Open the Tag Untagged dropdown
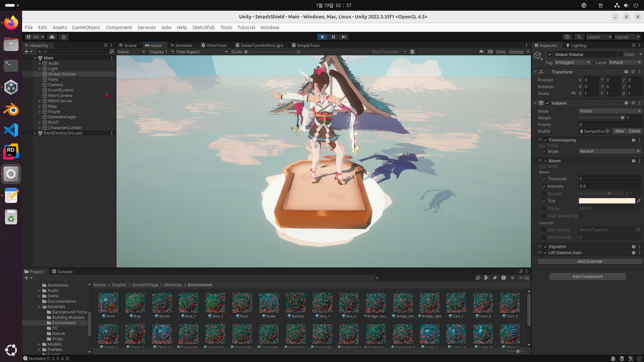This screenshot has width=644, height=362. click(x=572, y=62)
